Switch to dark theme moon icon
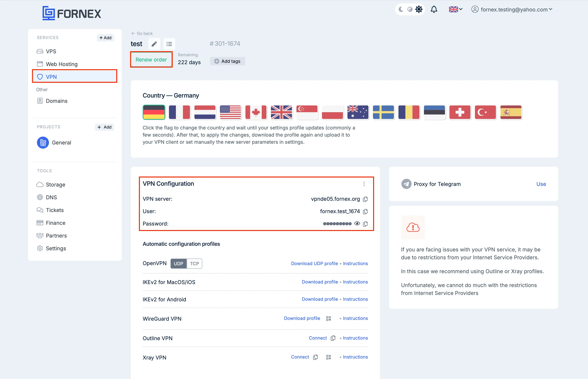Image resolution: width=588 pixels, height=379 pixels. (401, 9)
